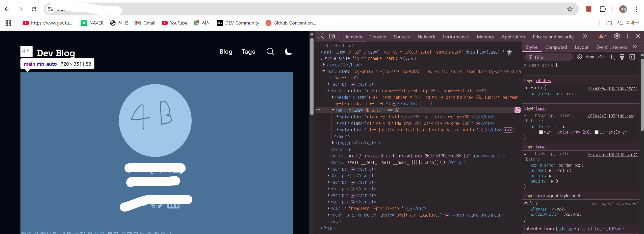Click the Tags navigation link
Image resolution: width=644 pixels, height=234 pixels.
click(x=248, y=52)
